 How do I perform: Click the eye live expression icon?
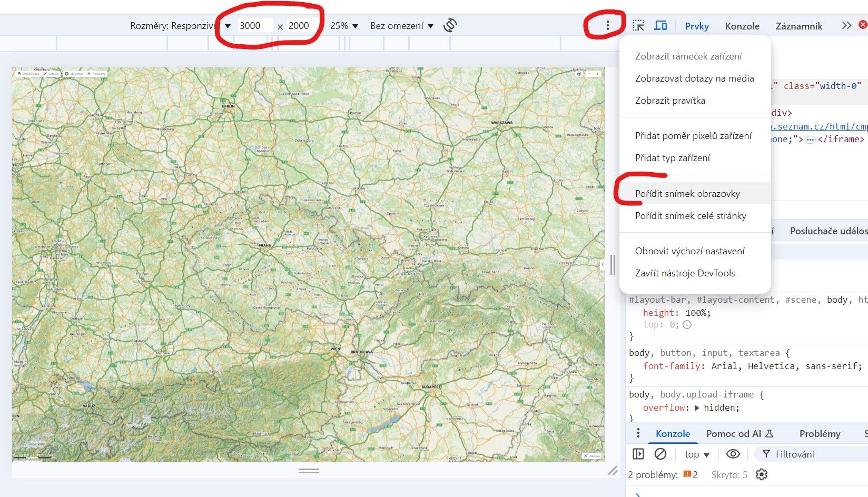pos(733,454)
